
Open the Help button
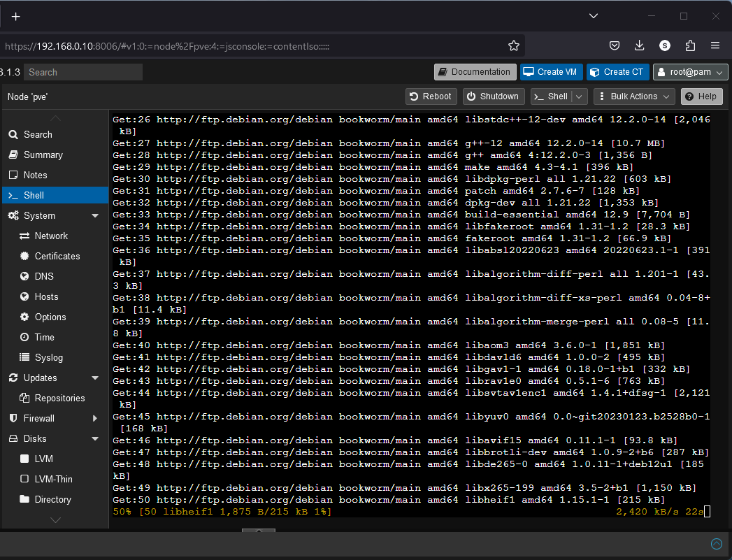702,96
